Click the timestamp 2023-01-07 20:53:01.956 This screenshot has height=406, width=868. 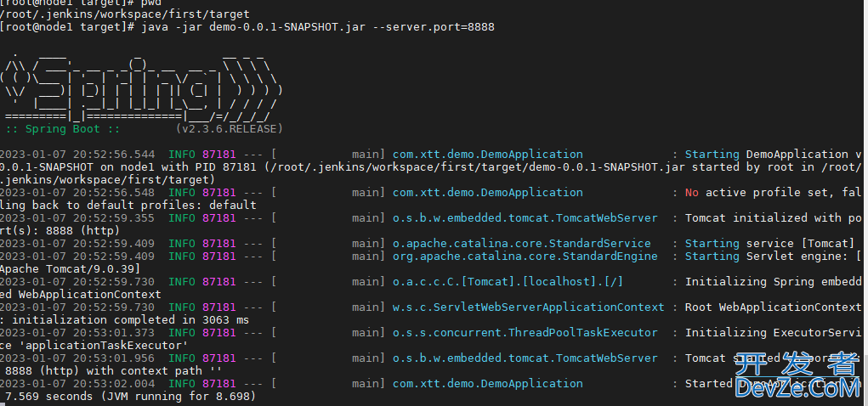[x=77, y=358]
